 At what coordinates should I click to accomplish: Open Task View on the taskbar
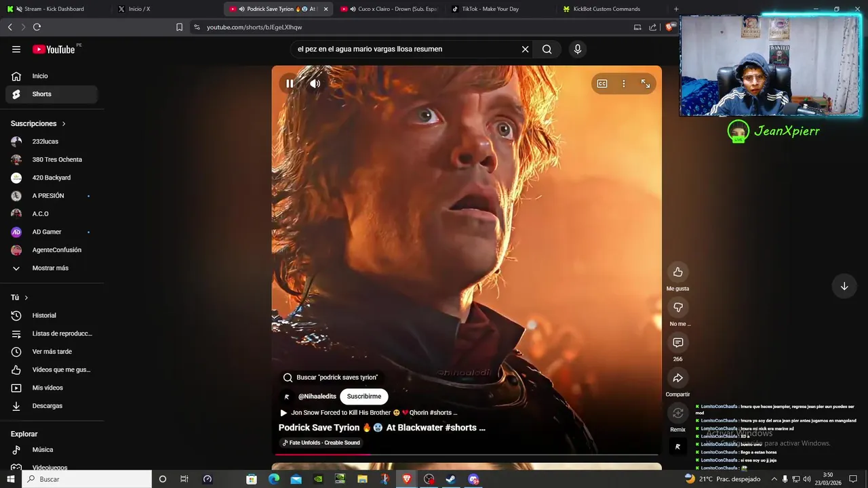tap(184, 479)
